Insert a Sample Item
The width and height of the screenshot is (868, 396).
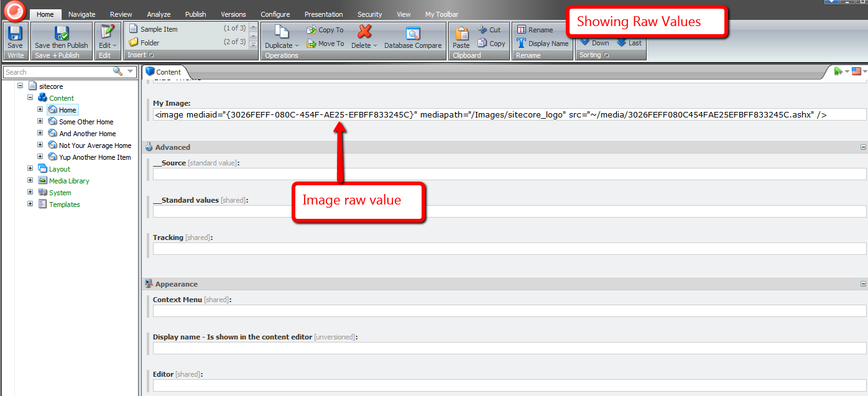click(x=159, y=29)
